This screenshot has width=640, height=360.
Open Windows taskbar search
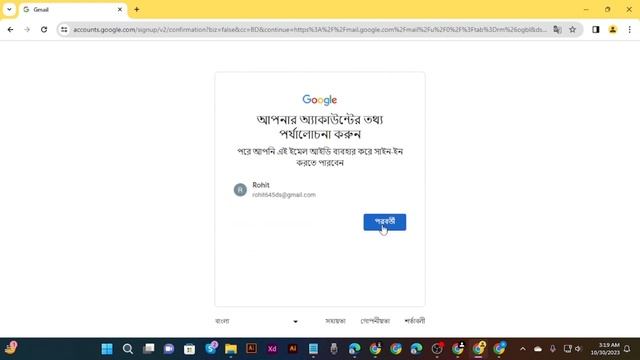128,349
